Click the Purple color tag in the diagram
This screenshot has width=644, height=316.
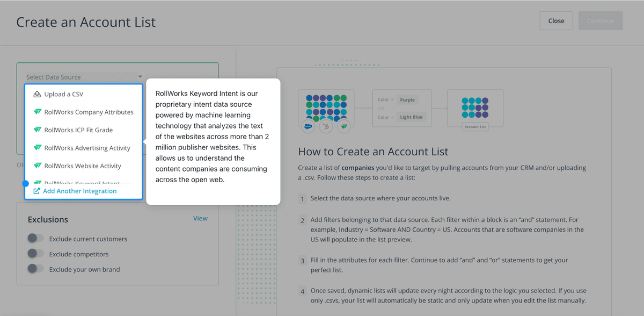(407, 100)
